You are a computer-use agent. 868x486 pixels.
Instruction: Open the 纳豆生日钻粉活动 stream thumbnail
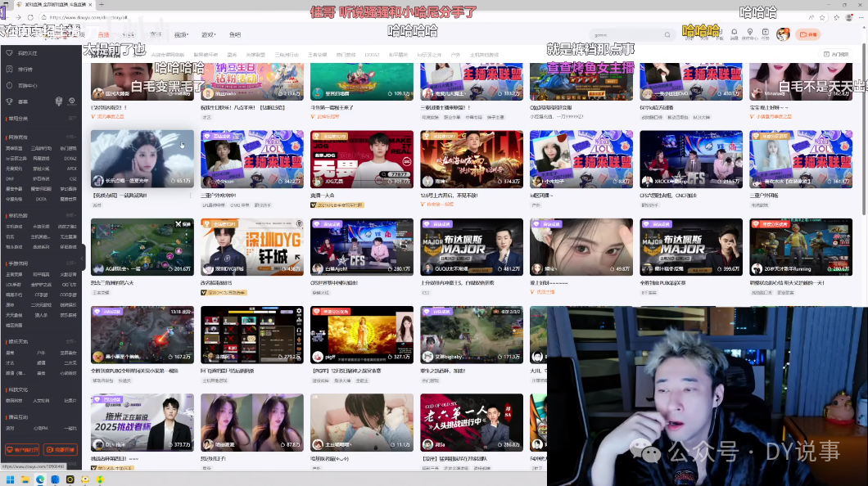tap(252, 82)
